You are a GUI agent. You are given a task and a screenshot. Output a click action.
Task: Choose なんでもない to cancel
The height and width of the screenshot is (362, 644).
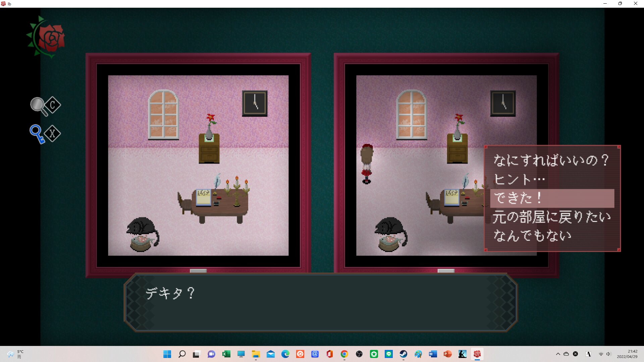(x=532, y=236)
